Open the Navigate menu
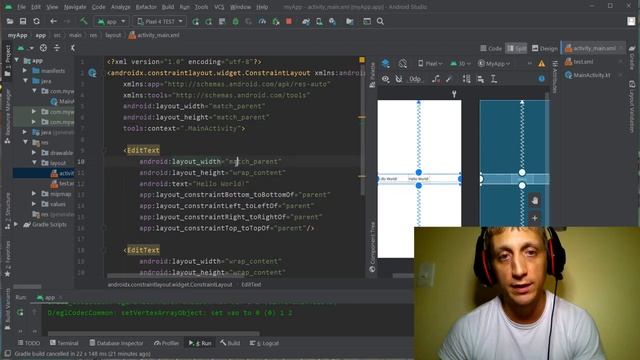The image size is (640, 360). point(75,7)
